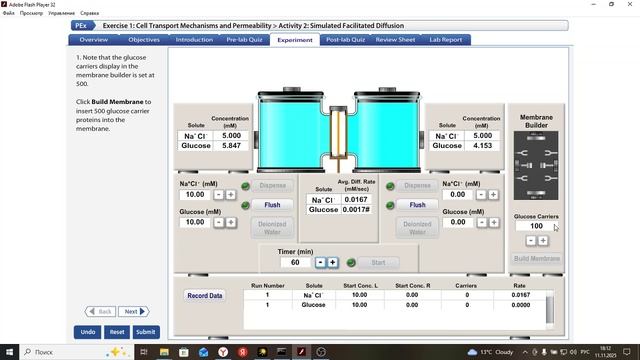This screenshot has width=640, height=360.
Task: Decrease the timer minutes
Action: tap(320, 262)
